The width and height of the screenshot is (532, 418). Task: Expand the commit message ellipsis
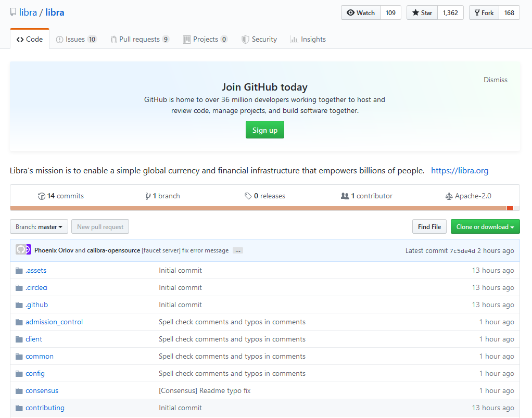pos(238,250)
